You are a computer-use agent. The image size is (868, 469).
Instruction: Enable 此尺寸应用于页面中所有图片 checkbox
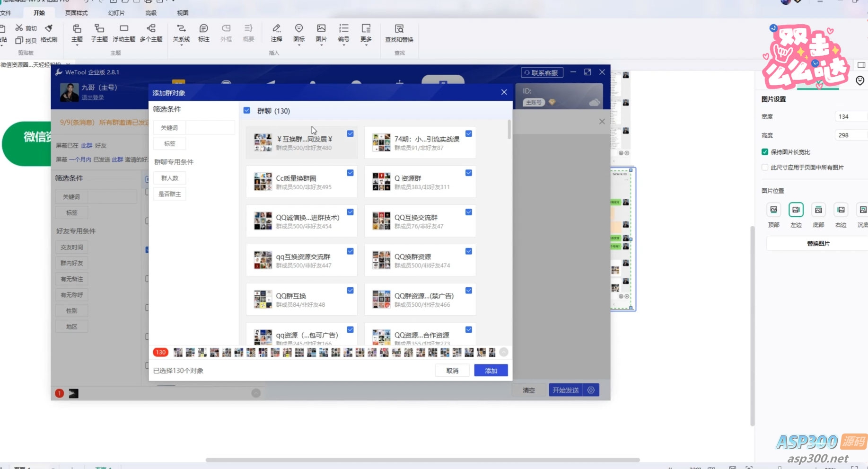click(x=765, y=167)
